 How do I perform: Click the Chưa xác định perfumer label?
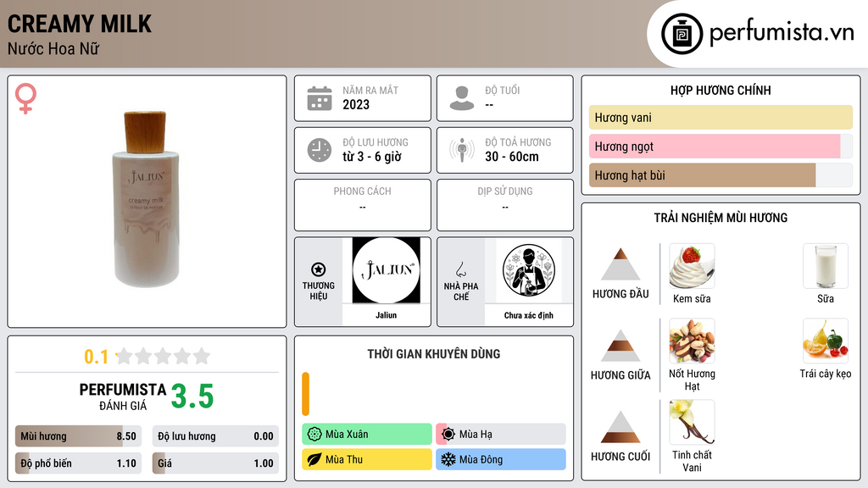pyautogui.click(x=529, y=315)
